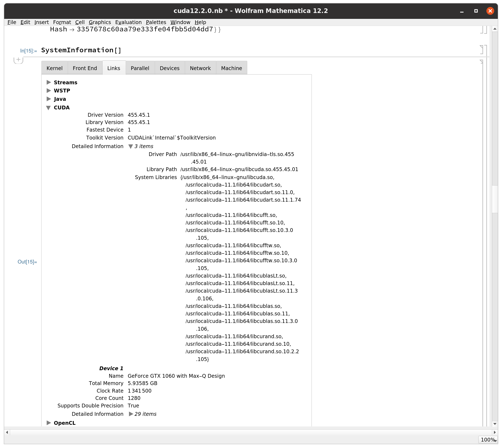The image size is (502, 448).
Task: Expand the Streams section
Action: 49,82
